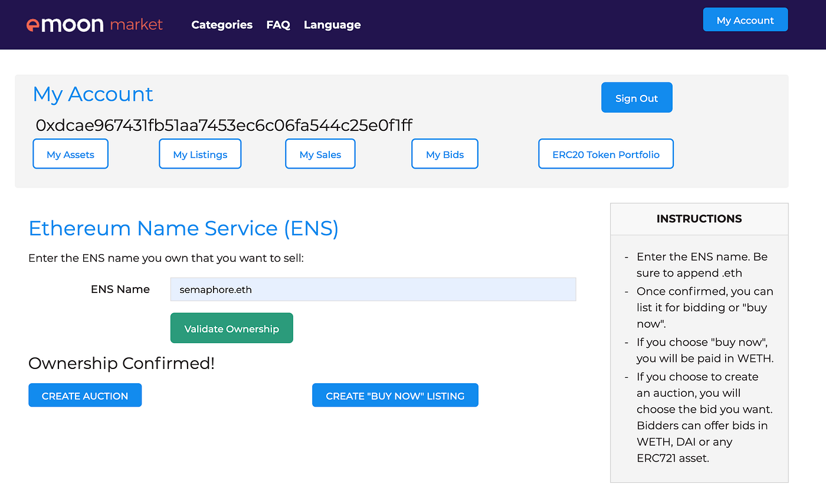Image resolution: width=826 pixels, height=504 pixels.
Task: Click the My Account button in header
Action: [x=745, y=20]
